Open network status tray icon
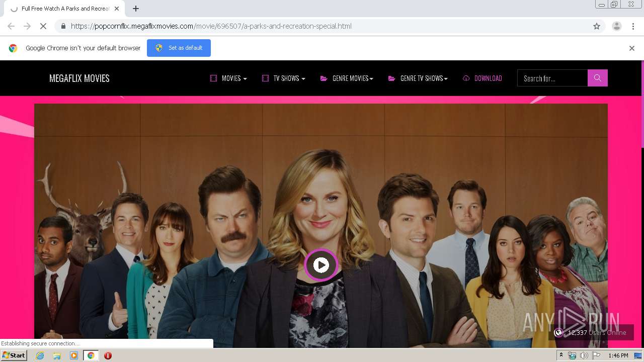The height and width of the screenshot is (362, 644). tap(572, 355)
